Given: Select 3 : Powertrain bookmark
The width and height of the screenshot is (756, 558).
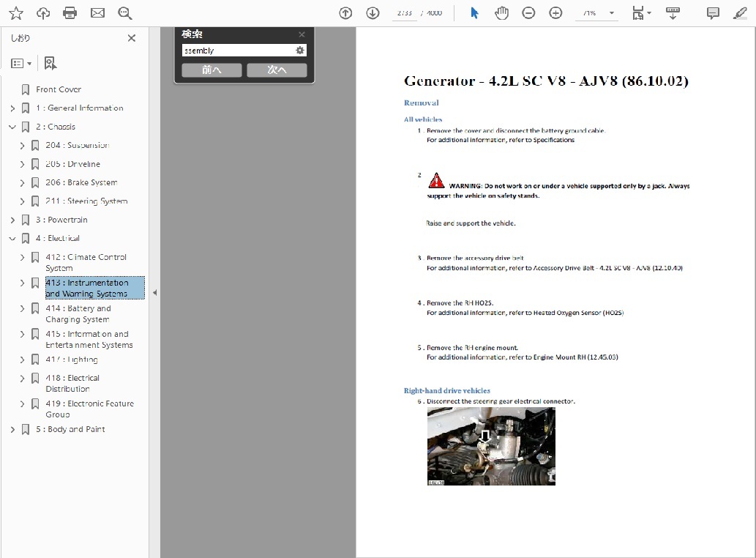Looking at the screenshot, I should tap(61, 220).
